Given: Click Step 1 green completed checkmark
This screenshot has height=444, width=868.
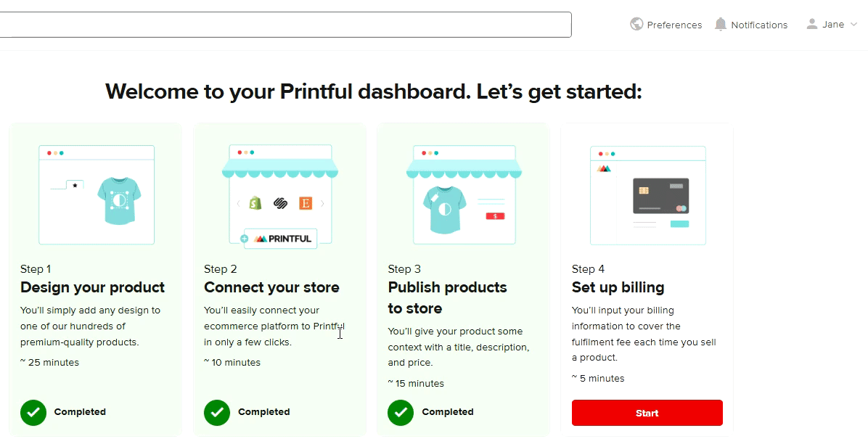Looking at the screenshot, I should pos(33,413).
